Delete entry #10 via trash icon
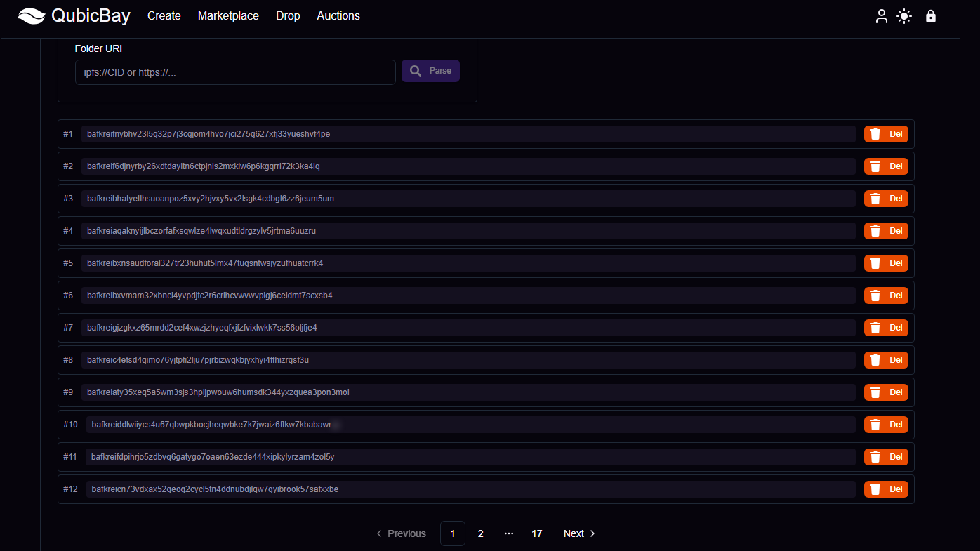This screenshot has width=980, height=551. (886, 425)
